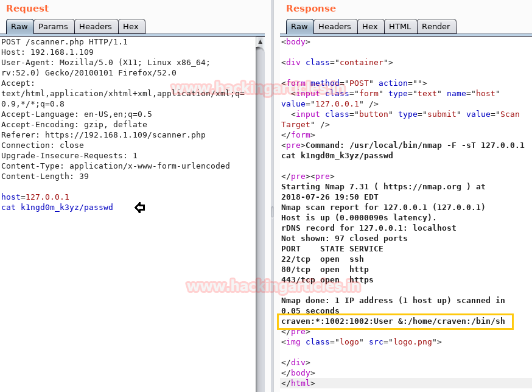This screenshot has width=532, height=392.
Task: Click the Referer header line
Action: click(x=103, y=135)
